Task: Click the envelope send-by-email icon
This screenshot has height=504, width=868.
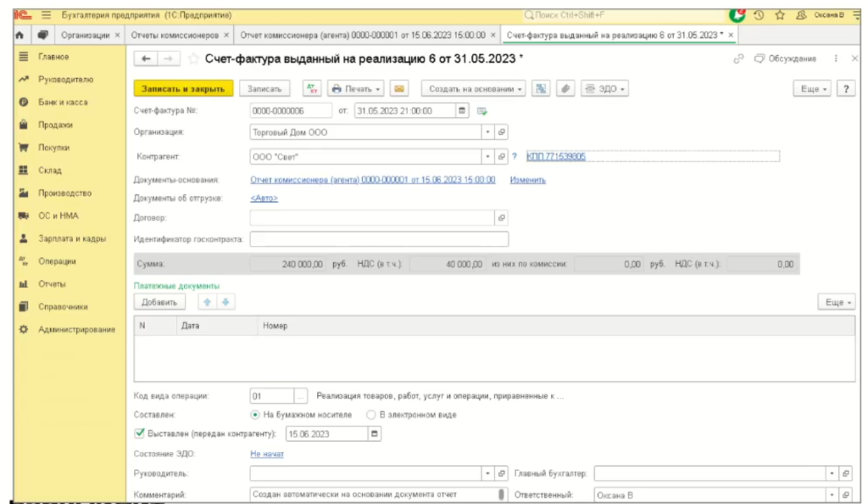Action: pos(399,89)
